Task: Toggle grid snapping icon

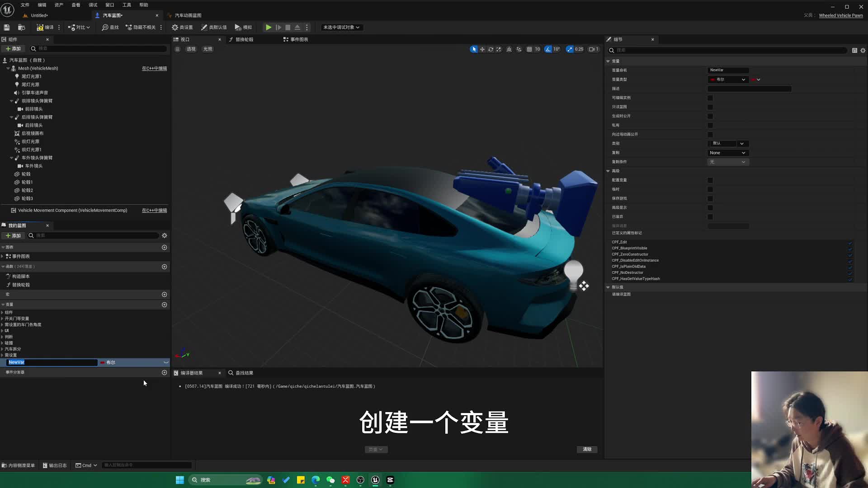Action: [529, 49]
